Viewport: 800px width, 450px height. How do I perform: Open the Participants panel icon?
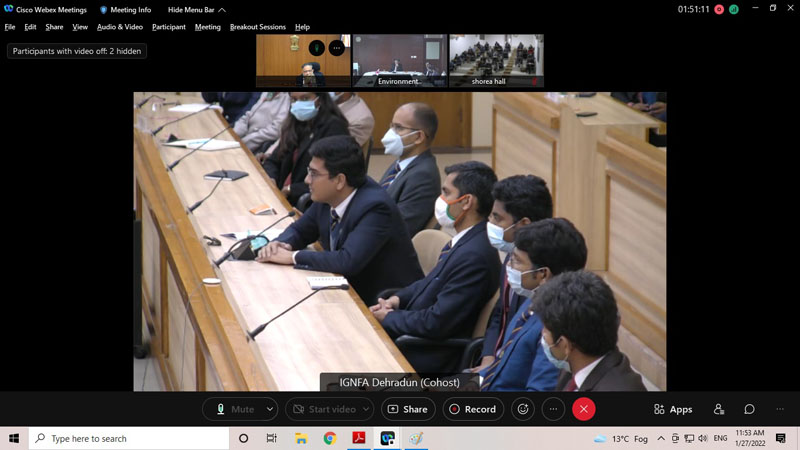[x=719, y=409]
